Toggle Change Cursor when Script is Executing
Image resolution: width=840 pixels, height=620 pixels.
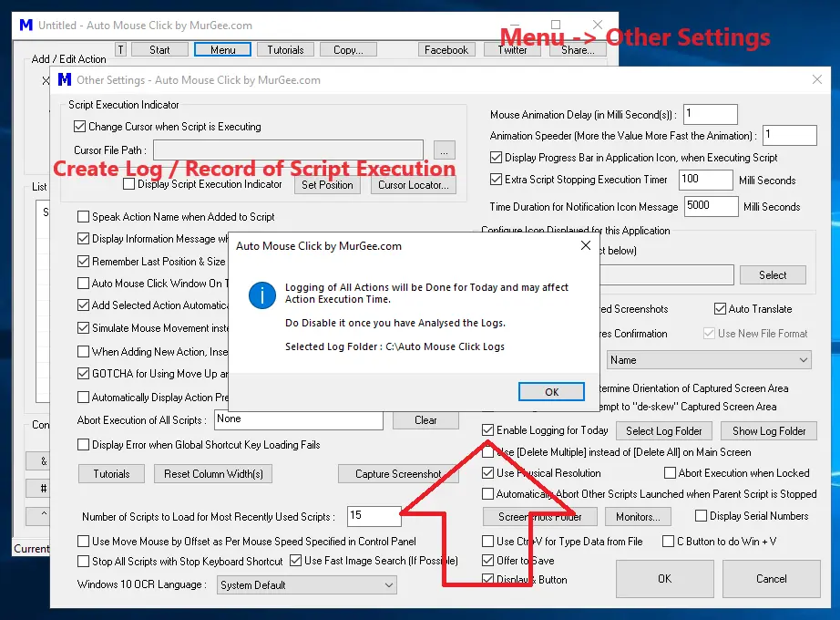tap(80, 127)
